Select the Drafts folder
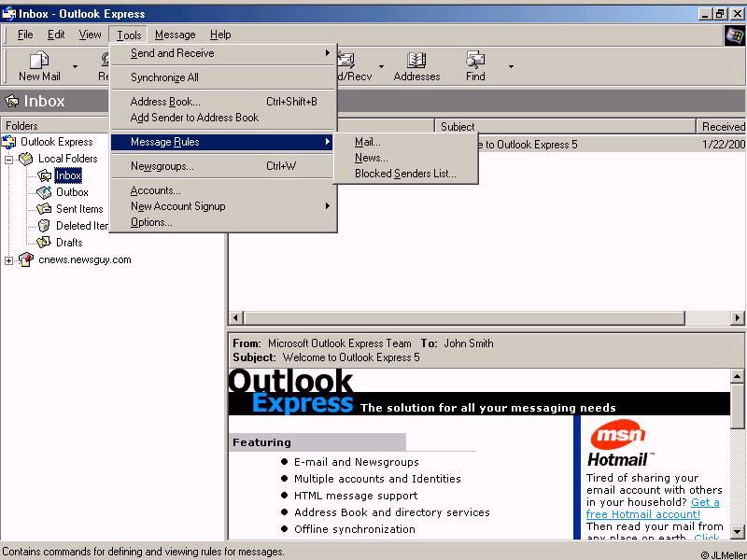The image size is (747, 560). [68, 243]
